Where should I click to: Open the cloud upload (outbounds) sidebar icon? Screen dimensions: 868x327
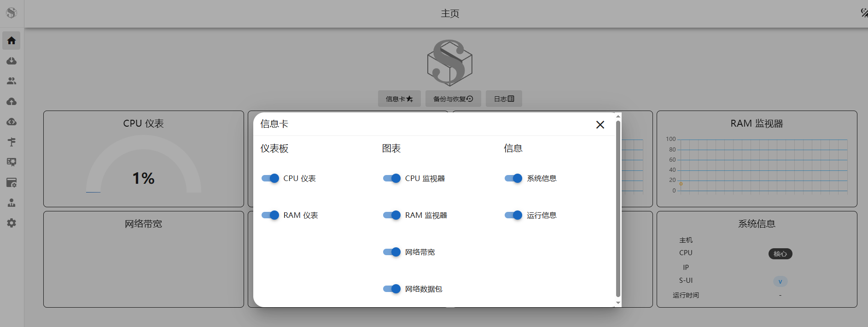click(x=12, y=101)
